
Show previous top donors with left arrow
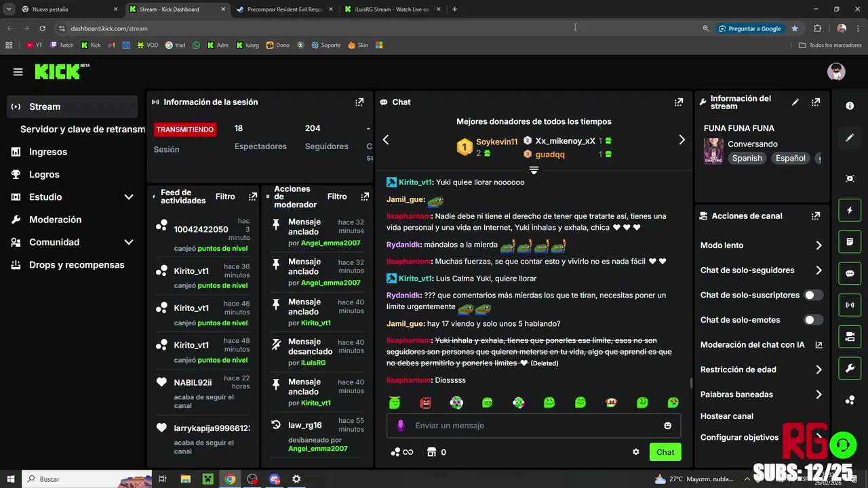pos(386,140)
